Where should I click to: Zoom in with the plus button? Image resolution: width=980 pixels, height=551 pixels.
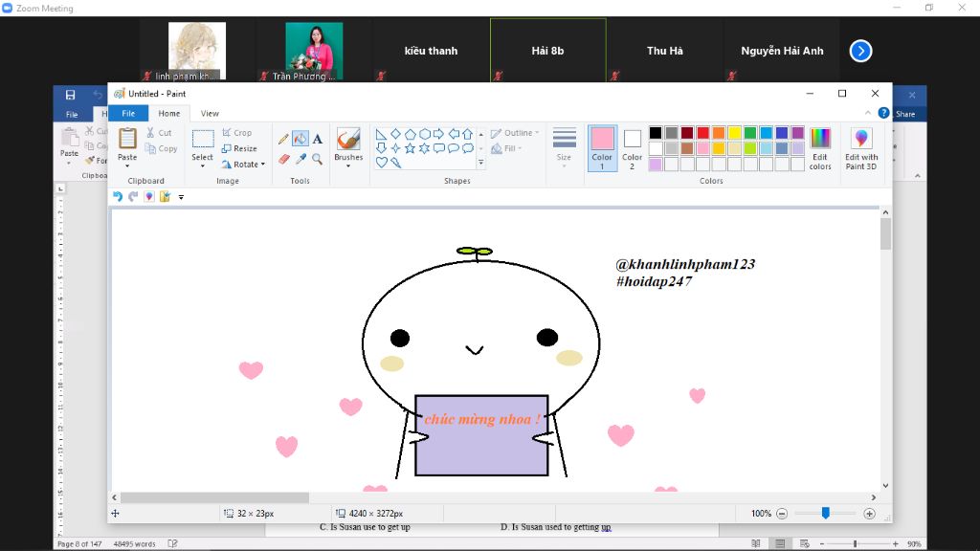click(869, 514)
